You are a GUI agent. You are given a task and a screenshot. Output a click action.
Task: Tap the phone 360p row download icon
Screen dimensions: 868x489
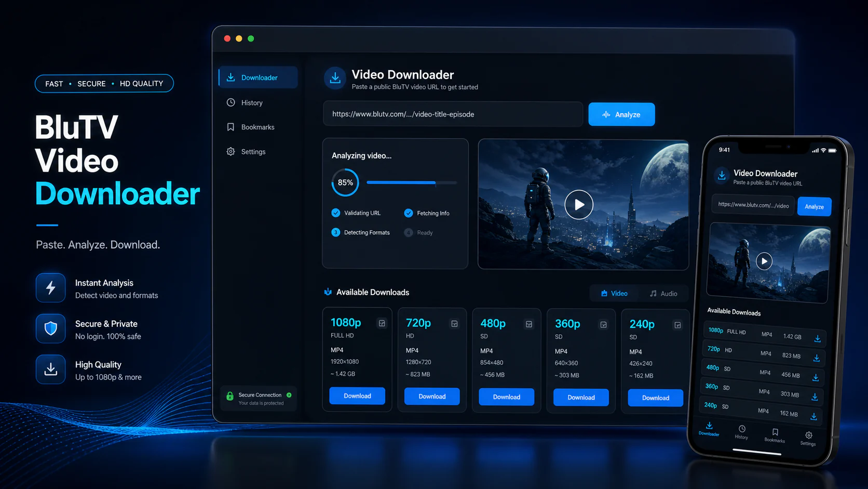point(815,397)
